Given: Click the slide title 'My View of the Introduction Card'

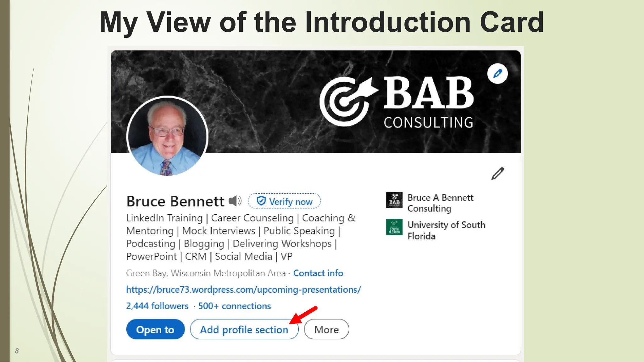Looking at the screenshot, I should (x=321, y=22).
